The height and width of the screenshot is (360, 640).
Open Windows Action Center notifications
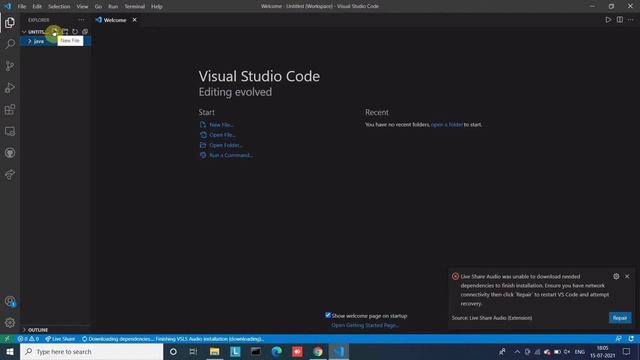point(627,351)
